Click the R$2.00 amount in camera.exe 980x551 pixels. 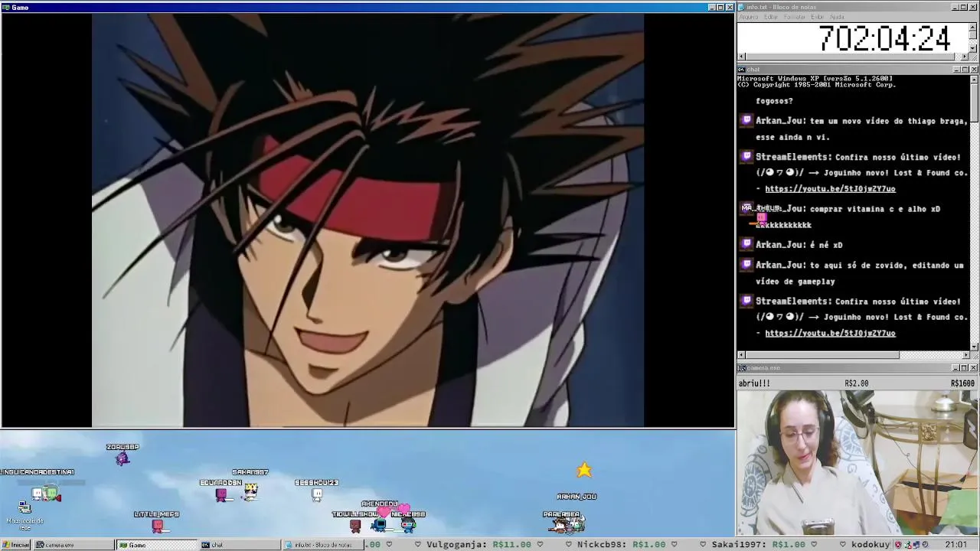click(857, 383)
